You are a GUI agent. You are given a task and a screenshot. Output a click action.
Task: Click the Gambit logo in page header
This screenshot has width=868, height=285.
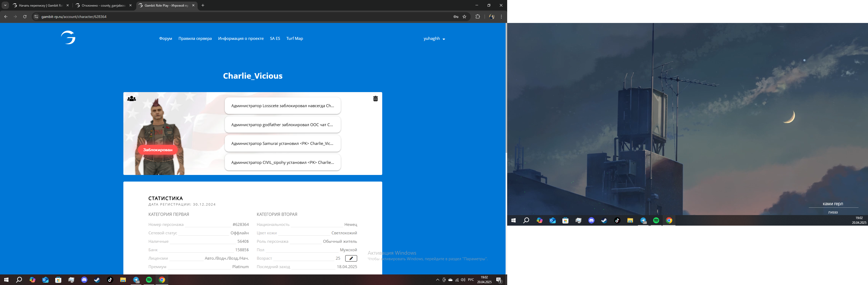coord(68,38)
